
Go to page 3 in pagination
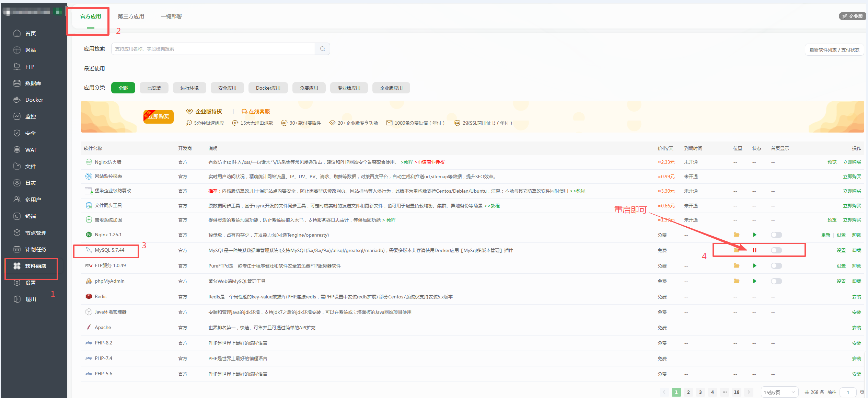[700, 392]
